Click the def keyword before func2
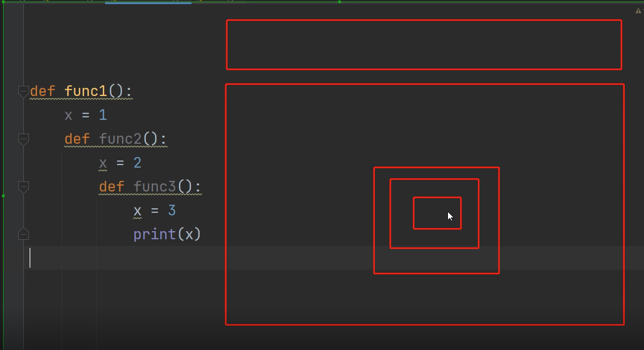The height and width of the screenshot is (350, 644). click(77, 139)
